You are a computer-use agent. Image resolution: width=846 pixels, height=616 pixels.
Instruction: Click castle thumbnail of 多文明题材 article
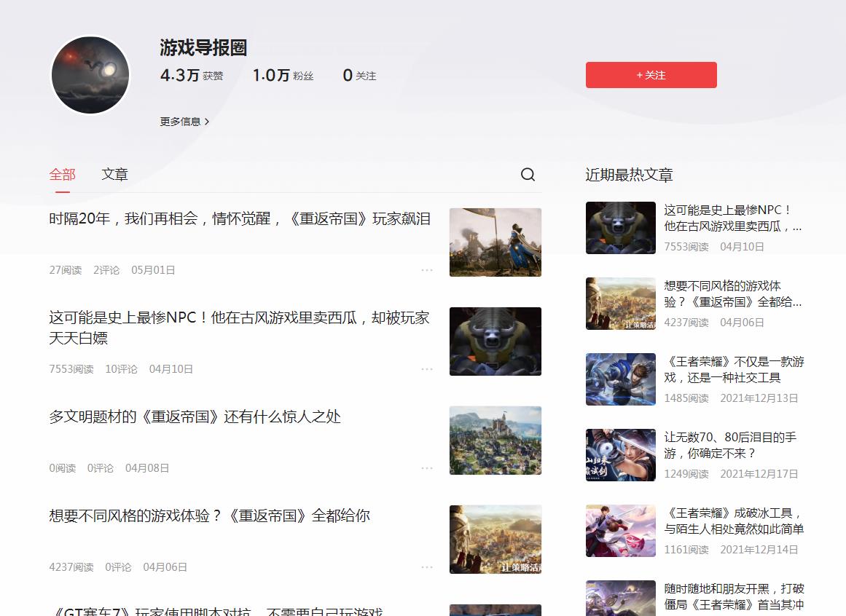(x=496, y=441)
